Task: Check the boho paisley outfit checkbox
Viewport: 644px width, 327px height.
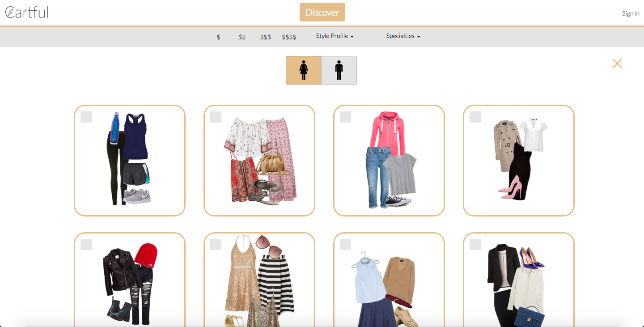Action: (215, 117)
